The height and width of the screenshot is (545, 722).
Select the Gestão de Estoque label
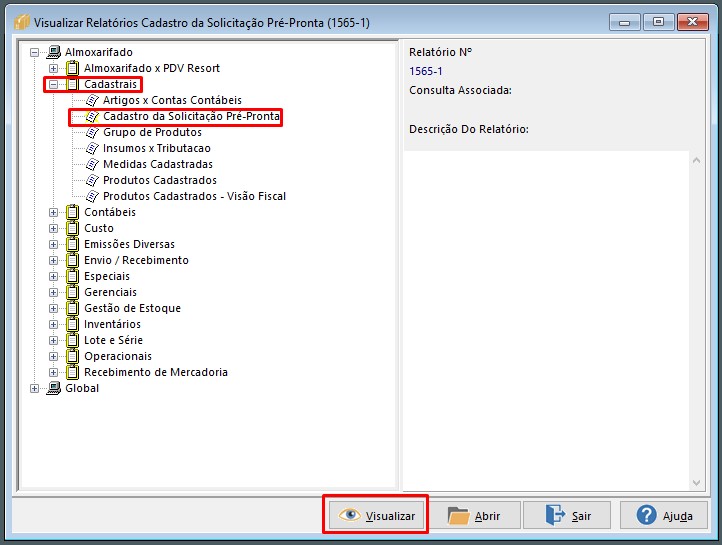click(x=133, y=308)
